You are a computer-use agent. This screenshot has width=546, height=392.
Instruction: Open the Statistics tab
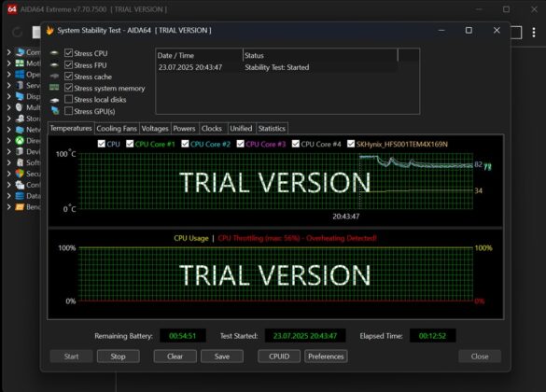pos(272,129)
